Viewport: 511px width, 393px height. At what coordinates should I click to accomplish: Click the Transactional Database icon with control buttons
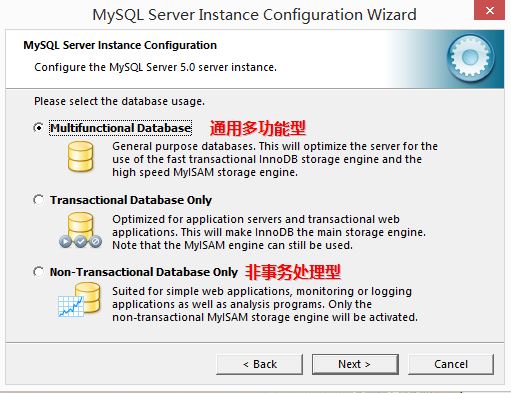coord(80,230)
